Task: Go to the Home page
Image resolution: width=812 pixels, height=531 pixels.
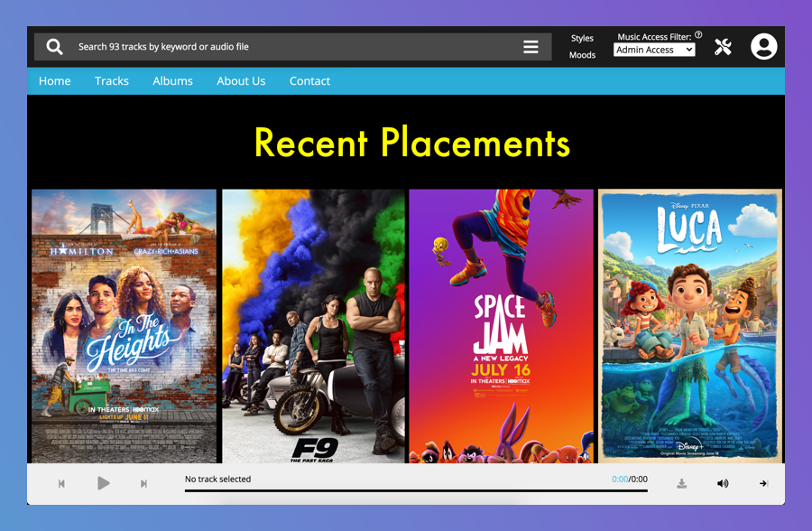Action: pyautogui.click(x=54, y=81)
